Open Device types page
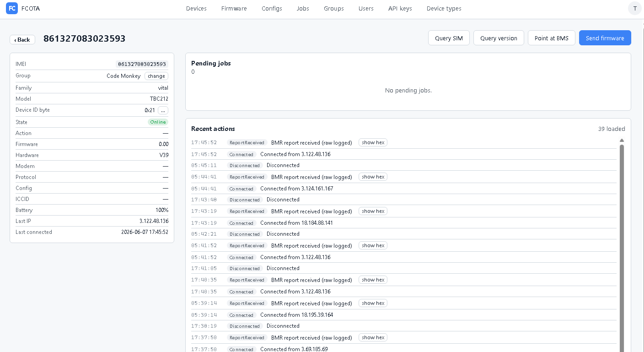The image size is (644, 352). [444, 8]
